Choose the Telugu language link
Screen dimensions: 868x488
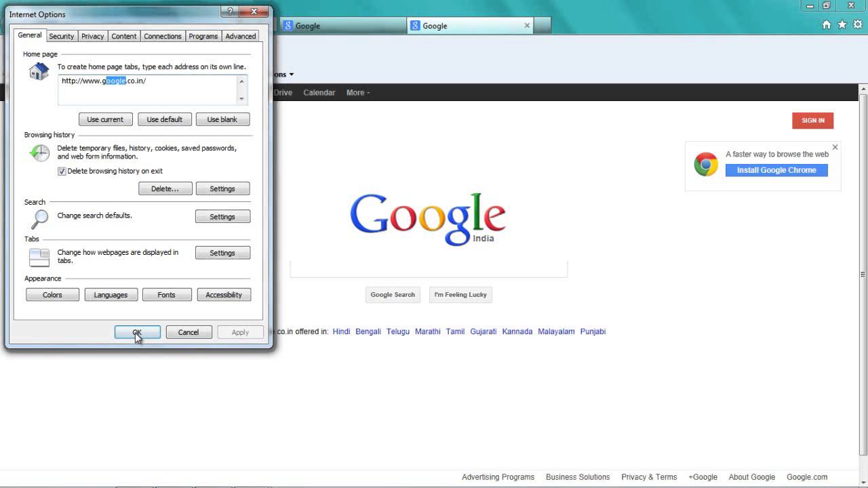(398, 331)
